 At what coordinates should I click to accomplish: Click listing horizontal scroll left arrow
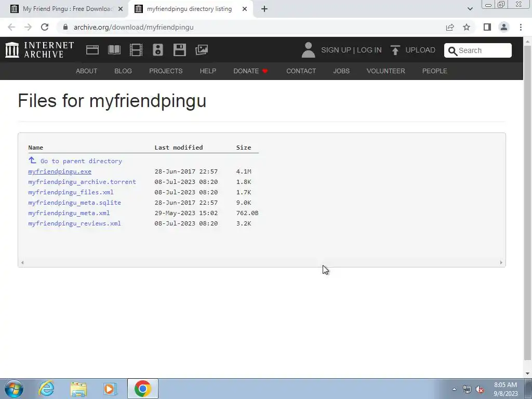[22, 262]
